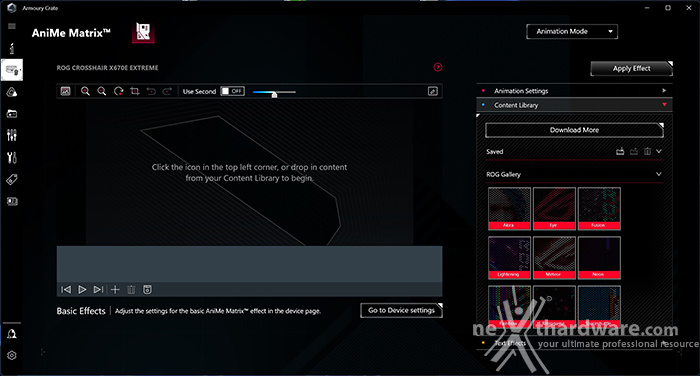Select the Lightning thumbnail in ROG Gallery
Viewport: 700px width, 376px height.
509,258
